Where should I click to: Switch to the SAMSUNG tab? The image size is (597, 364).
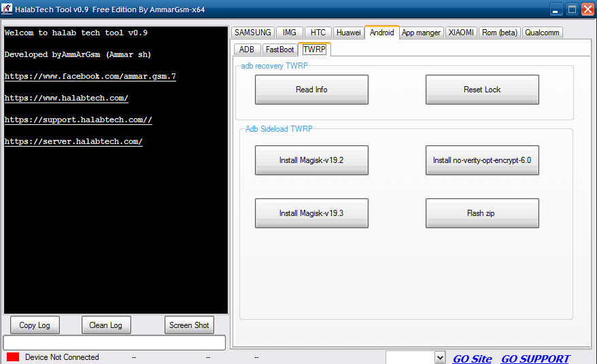click(x=253, y=33)
